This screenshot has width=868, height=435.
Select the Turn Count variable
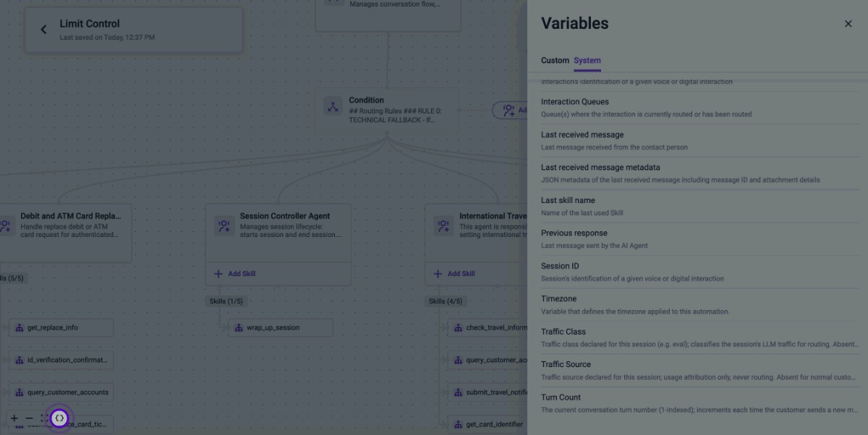(700, 403)
